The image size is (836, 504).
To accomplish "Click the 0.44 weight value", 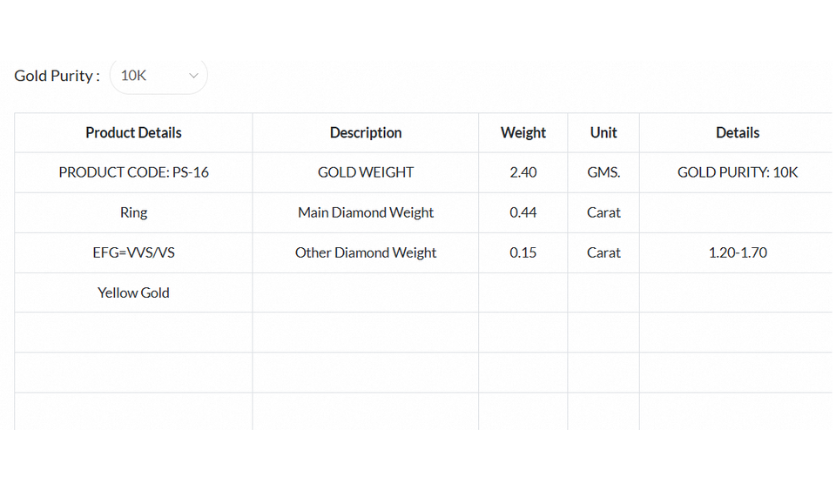I will point(523,212).
